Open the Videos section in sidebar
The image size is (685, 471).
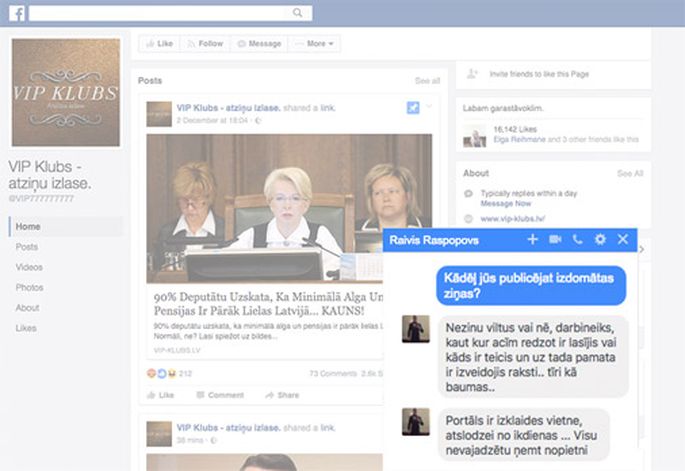[x=29, y=267]
